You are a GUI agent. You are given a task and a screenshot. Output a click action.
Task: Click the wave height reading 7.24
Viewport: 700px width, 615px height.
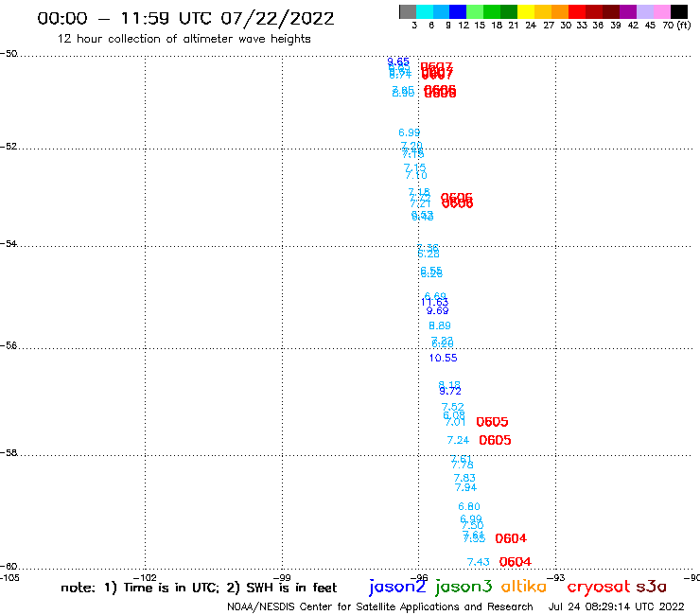pos(458,440)
